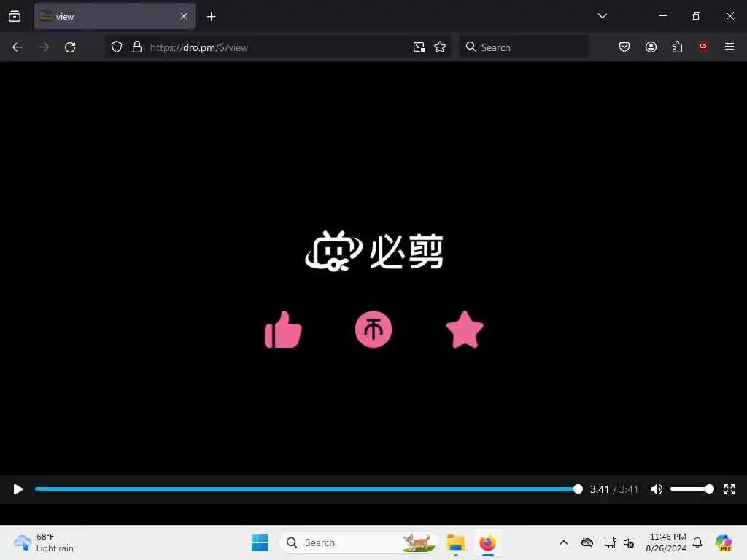The image size is (747, 560).
Task: Open the notifications bell
Action: coord(697,542)
